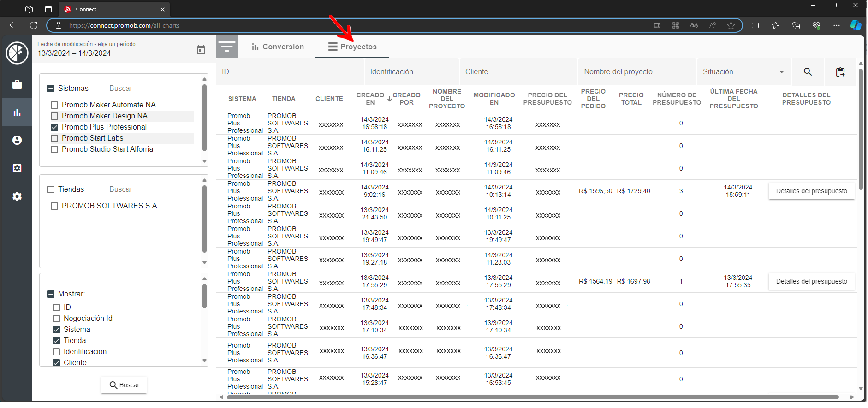Viewport: 868px width, 408px height.
Task: Enable the Identificación column checkbox
Action: point(56,352)
